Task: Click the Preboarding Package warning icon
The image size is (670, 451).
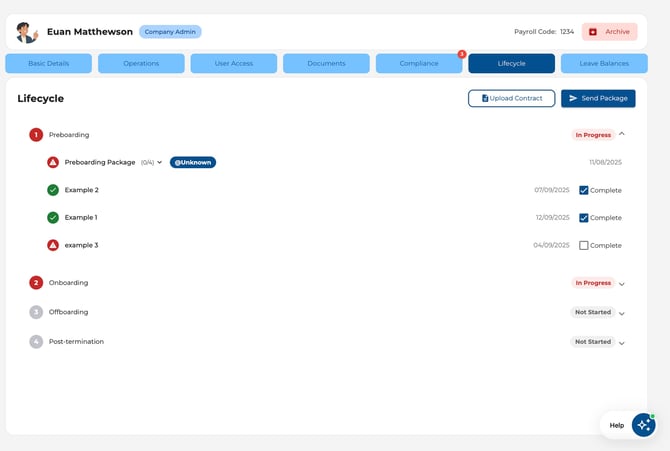Action: click(x=53, y=162)
